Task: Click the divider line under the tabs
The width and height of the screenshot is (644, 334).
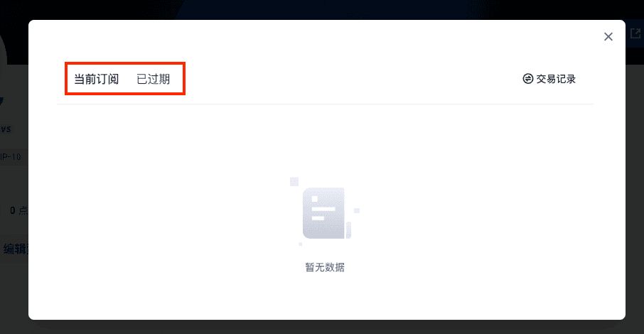Action: point(326,104)
